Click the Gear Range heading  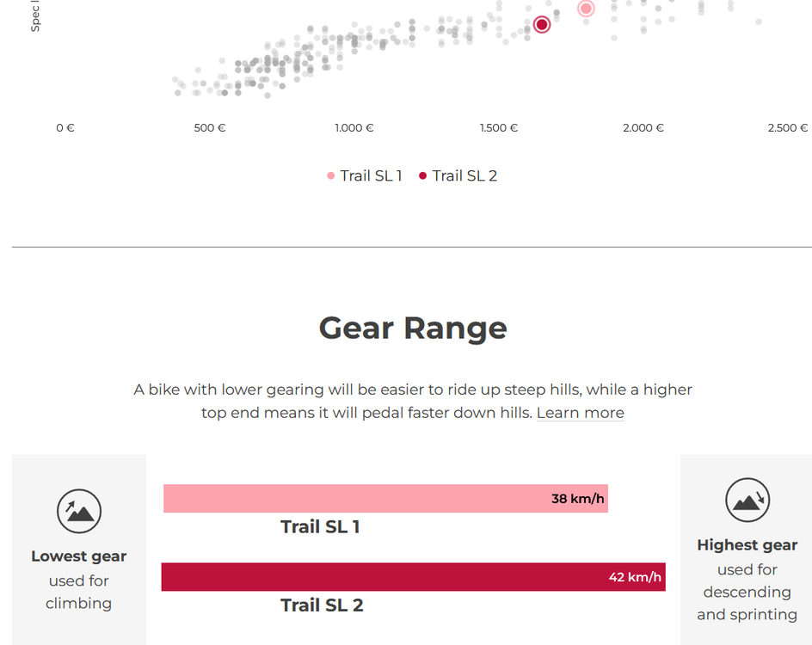[413, 328]
